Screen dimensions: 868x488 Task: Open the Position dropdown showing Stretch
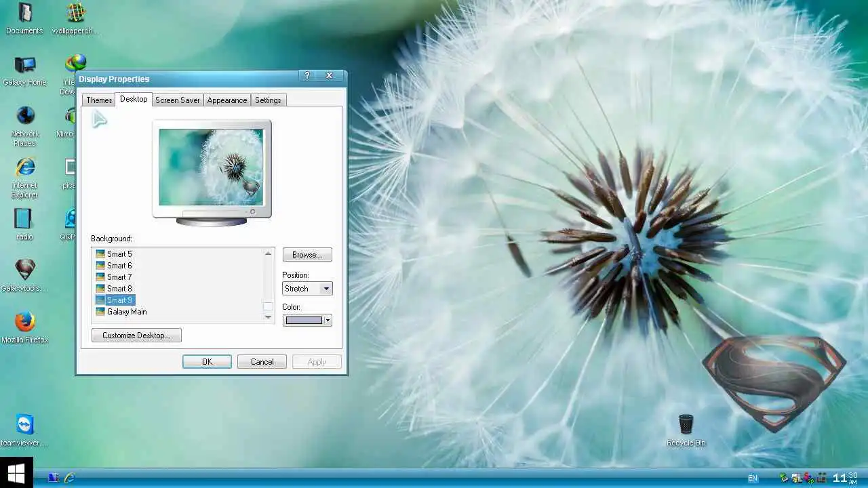[307, 289]
